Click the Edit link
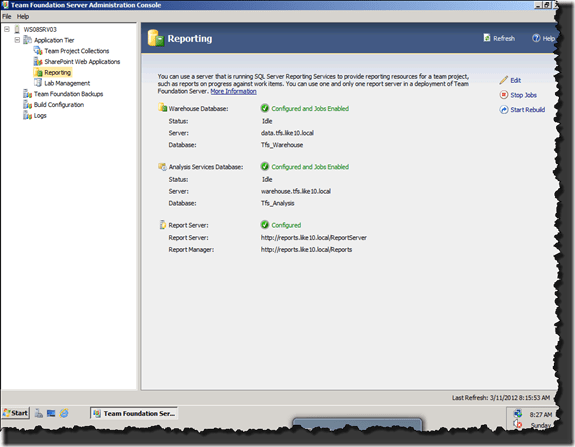 [516, 80]
